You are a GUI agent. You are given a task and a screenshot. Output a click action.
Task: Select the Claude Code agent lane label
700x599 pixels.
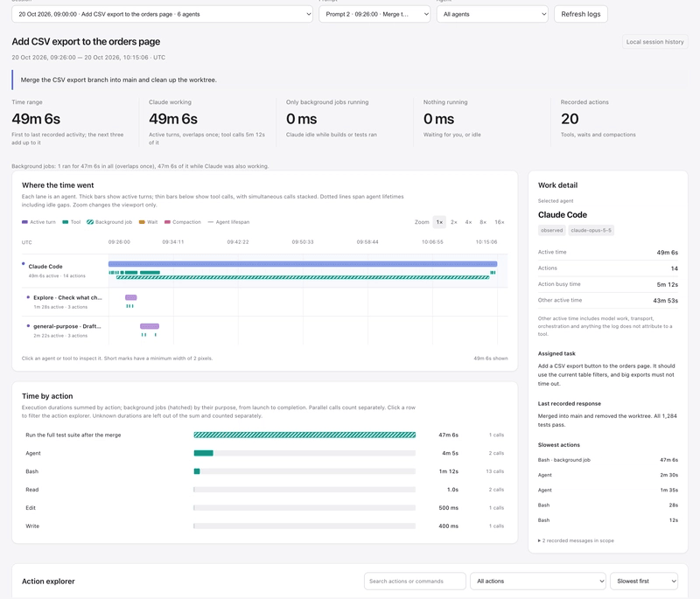(x=45, y=267)
